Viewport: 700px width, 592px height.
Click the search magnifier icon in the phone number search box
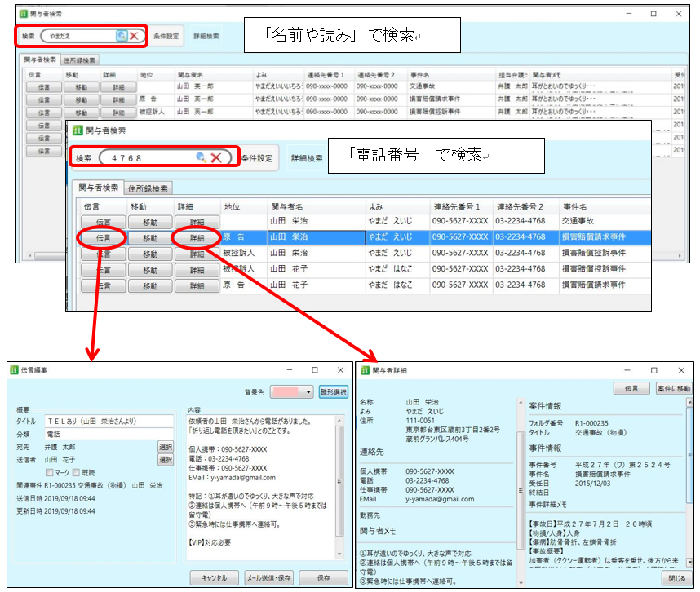[202, 157]
